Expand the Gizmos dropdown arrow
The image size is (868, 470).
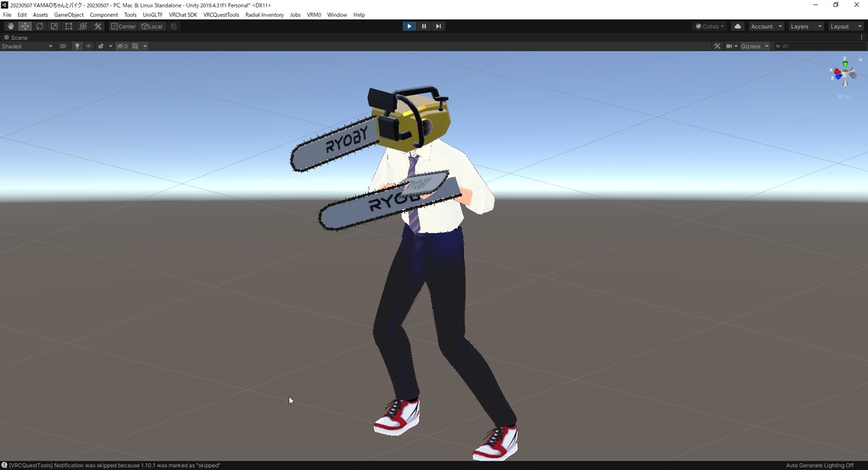click(x=766, y=47)
